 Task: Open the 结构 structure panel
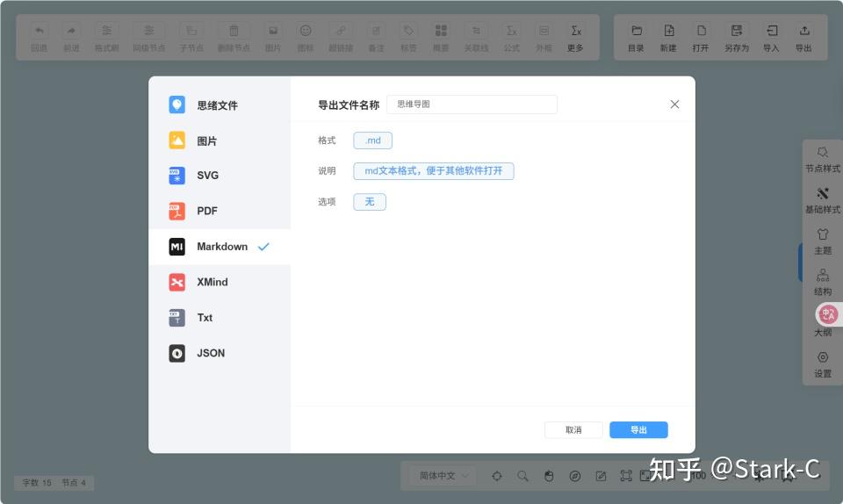(x=823, y=283)
